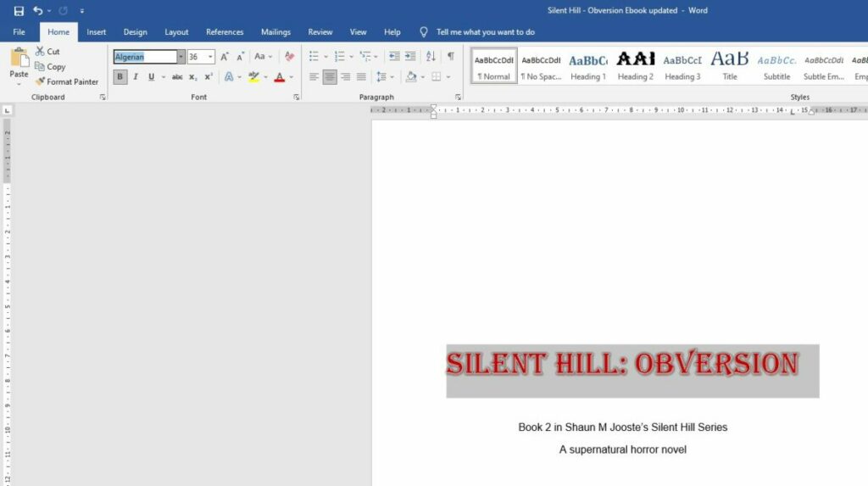Align text to the right

(x=346, y=77)
